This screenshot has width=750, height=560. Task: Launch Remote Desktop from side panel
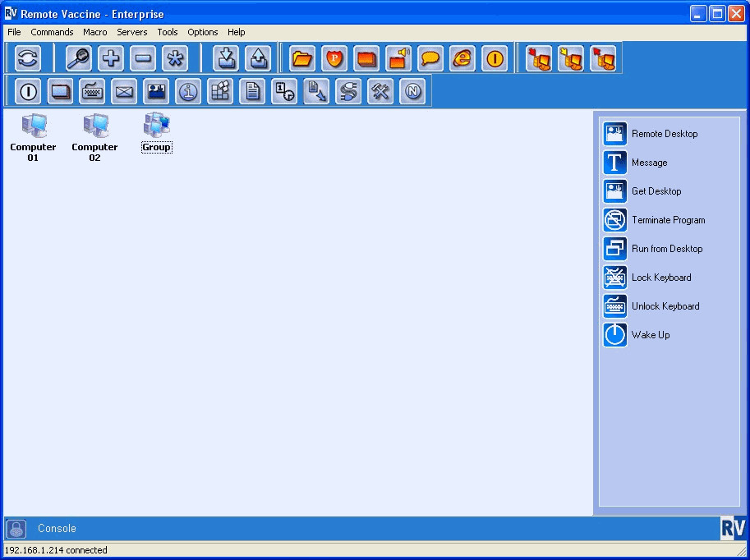pos(651,134)
